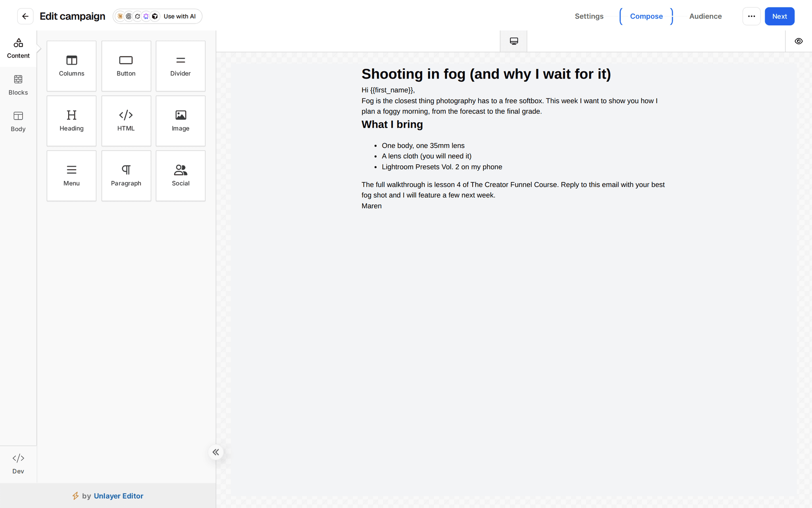Click the 'Hi {{first_name}},' greeting line

pyautogui.click(x=388, y=90)
